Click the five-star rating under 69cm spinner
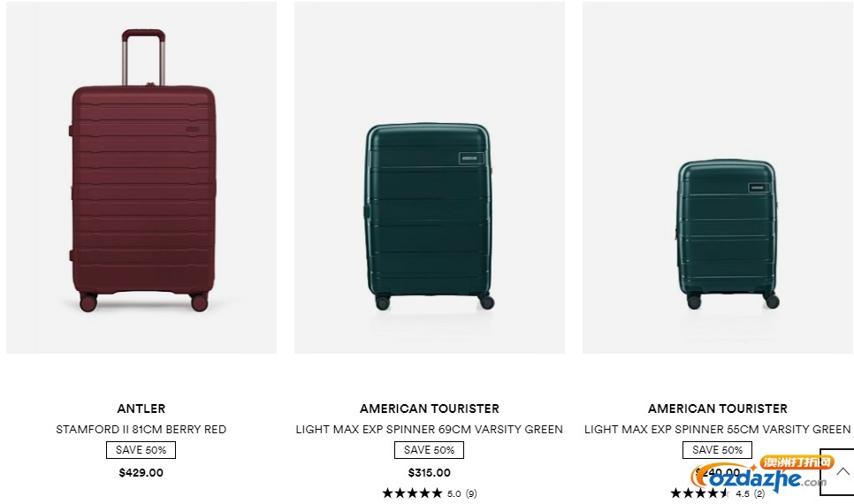This screenshot has width=854, height=504. click(x=412, y=493)
